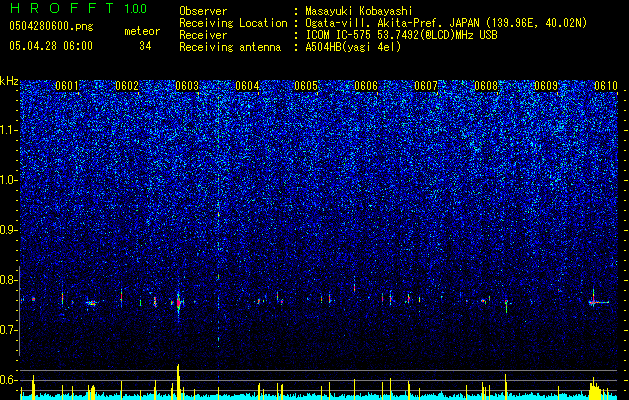Click the kHz axis unit label
The image size is (629, 400).
[x=9, y=81]
